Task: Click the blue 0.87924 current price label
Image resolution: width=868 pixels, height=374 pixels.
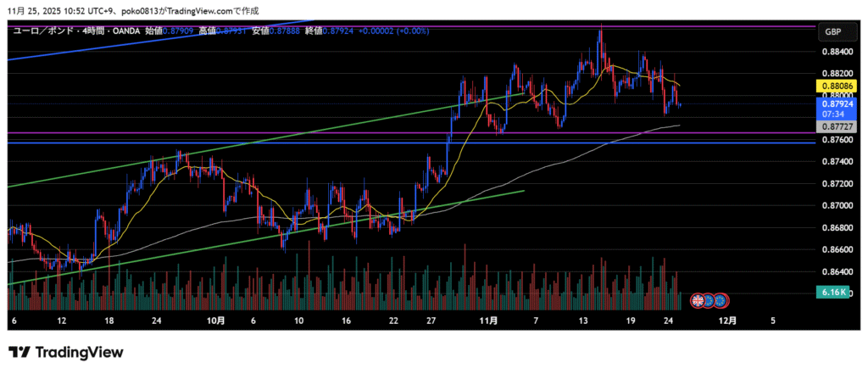Action: pyautogui.click(x=835, y=104)
